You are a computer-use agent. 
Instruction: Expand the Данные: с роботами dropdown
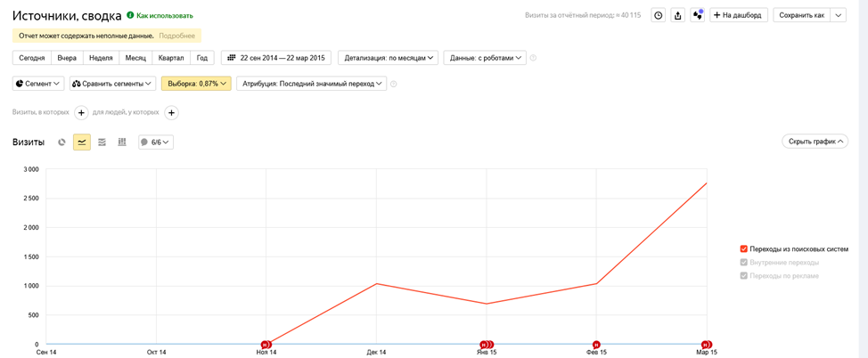click(485, 58)
